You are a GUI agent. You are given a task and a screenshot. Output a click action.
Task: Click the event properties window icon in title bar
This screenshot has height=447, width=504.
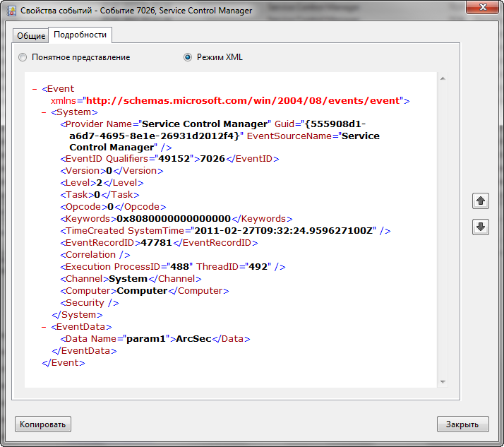tap(11, 11)
